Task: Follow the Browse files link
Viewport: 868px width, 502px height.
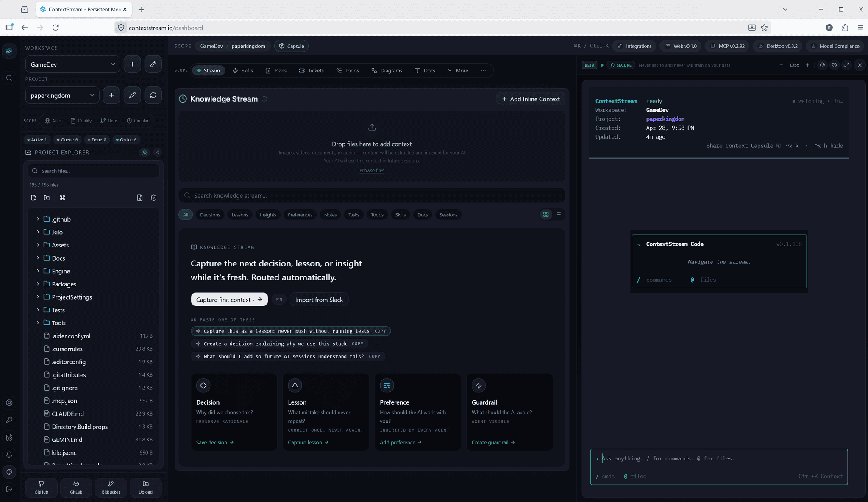Action: click(x=372, y=170)
